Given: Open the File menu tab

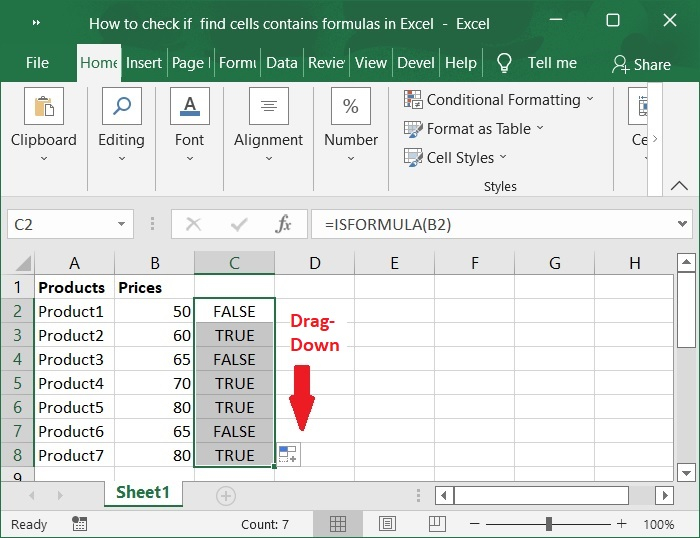Looking at the screenshot, I should pyautogui.click(x=37, y=63).
